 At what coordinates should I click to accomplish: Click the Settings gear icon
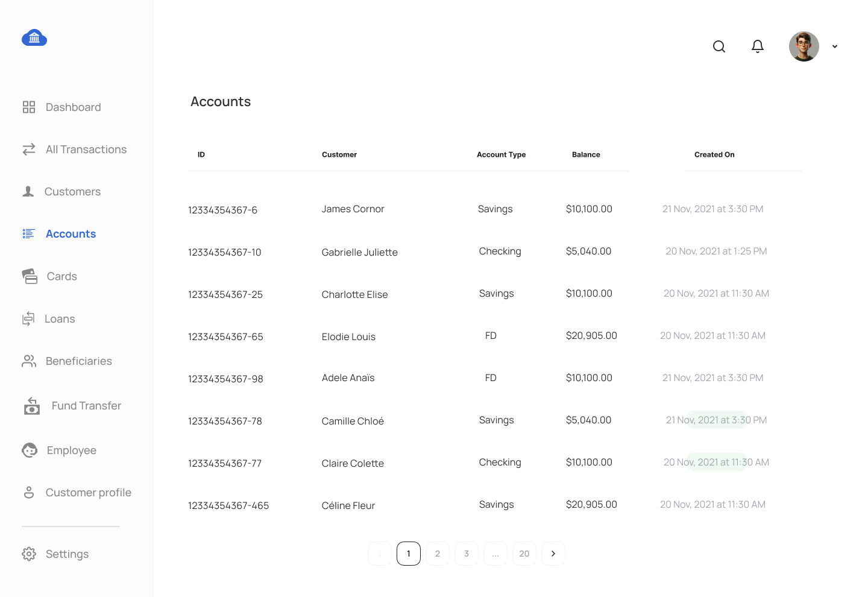coord(29,554)
